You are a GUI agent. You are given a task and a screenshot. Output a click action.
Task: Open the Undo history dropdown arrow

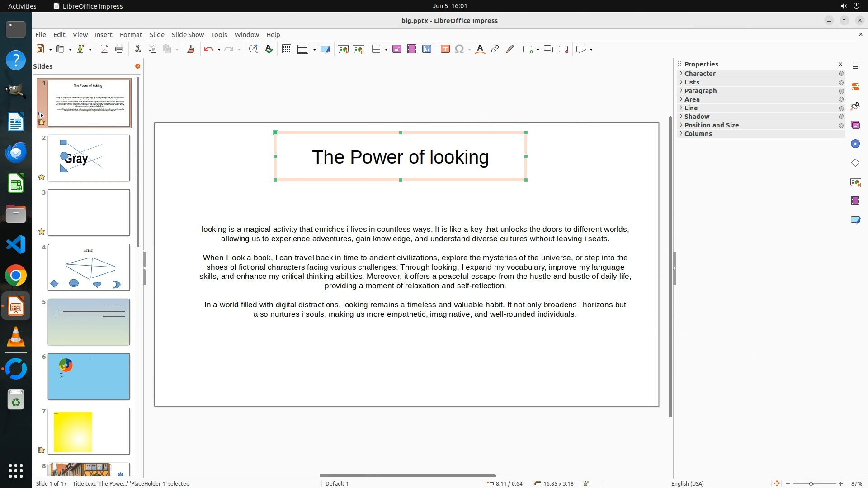pyautogui.click(x=219, y=50)
